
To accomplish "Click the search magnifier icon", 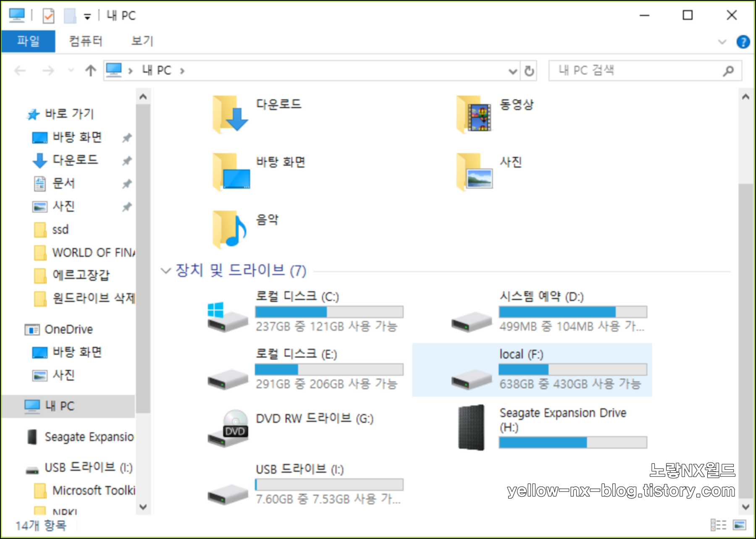I will [728, 71].
